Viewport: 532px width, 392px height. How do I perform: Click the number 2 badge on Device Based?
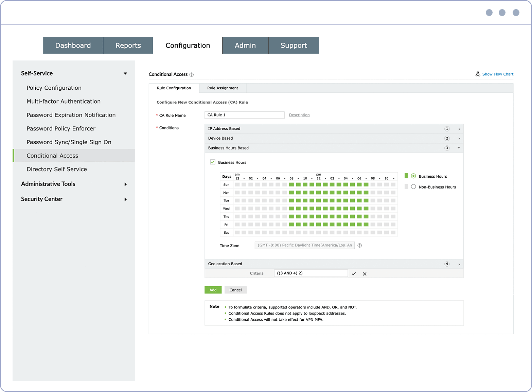447,138
